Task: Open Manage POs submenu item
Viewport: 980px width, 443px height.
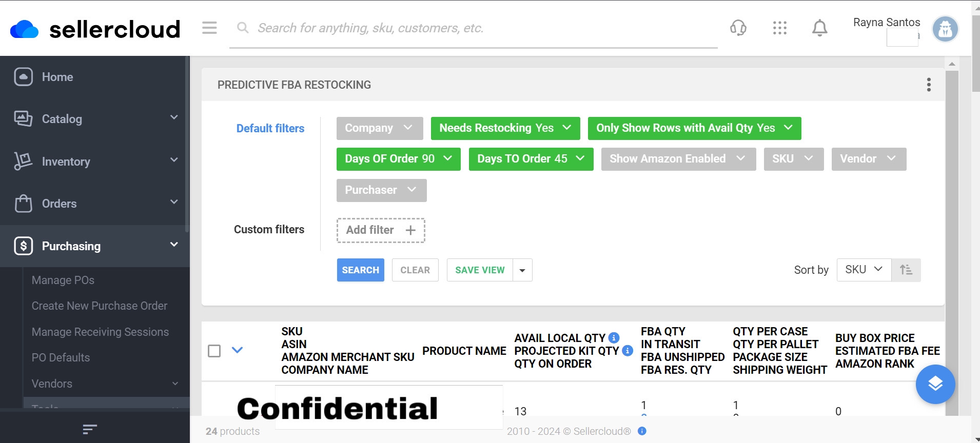Action: [63, 280]
